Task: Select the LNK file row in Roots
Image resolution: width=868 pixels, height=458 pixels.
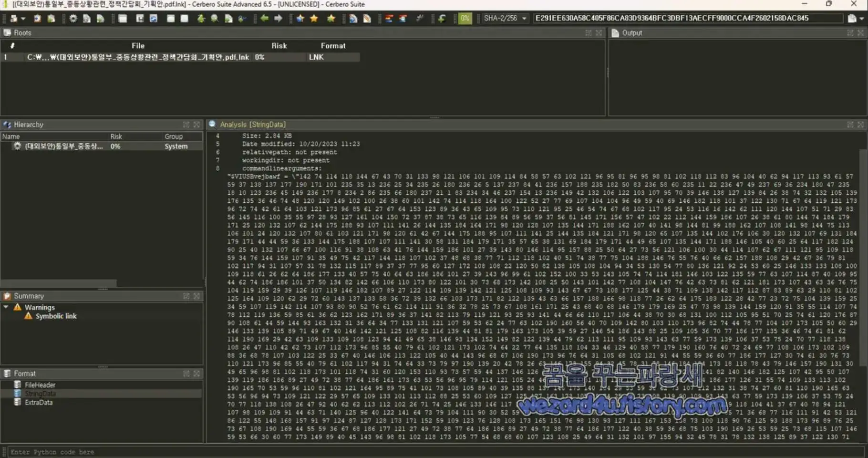Action: (180, 57)
